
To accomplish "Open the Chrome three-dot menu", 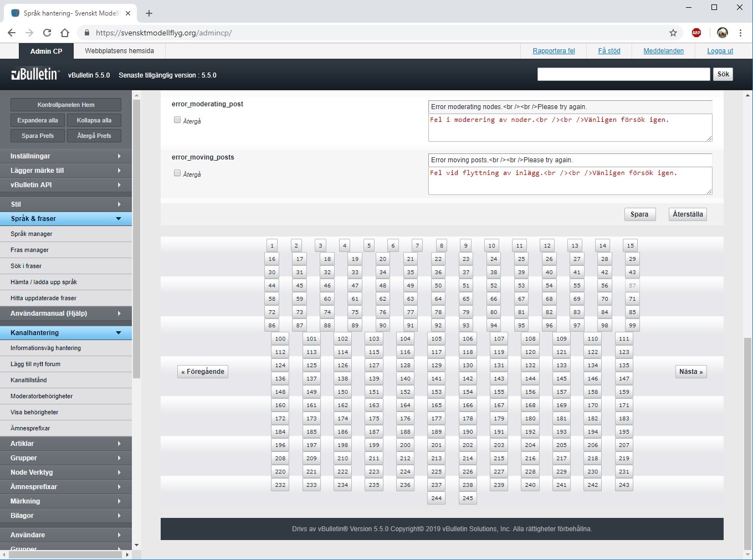I will pos(740,33).
